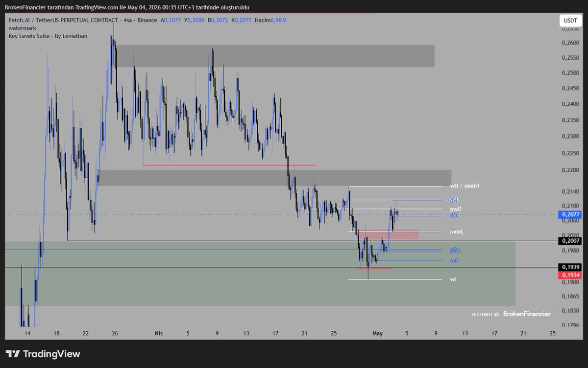Select Key Levels Suite - By Leviathan indicator
The width and height of the screenshot is (588, 368).
click(x=48, y=36)
